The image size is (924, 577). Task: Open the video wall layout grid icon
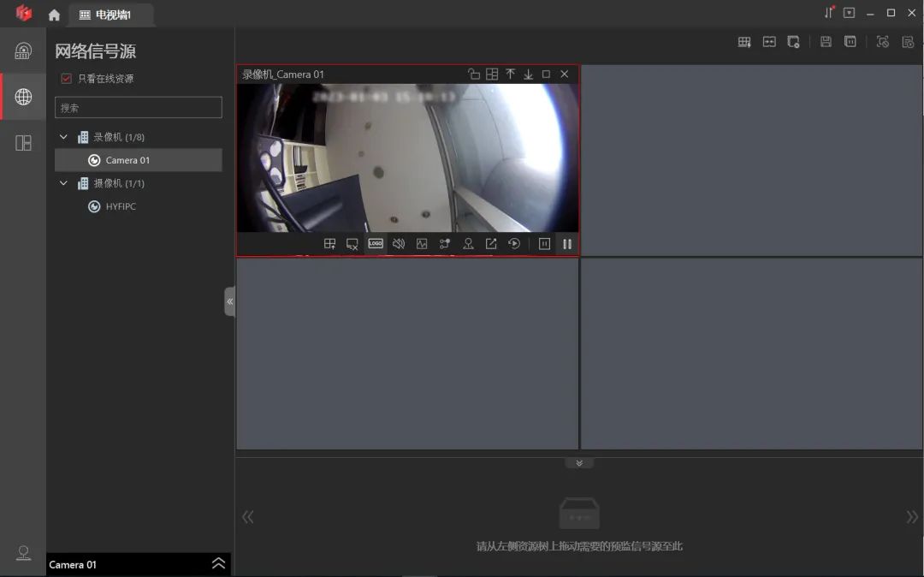coord(744,42)
